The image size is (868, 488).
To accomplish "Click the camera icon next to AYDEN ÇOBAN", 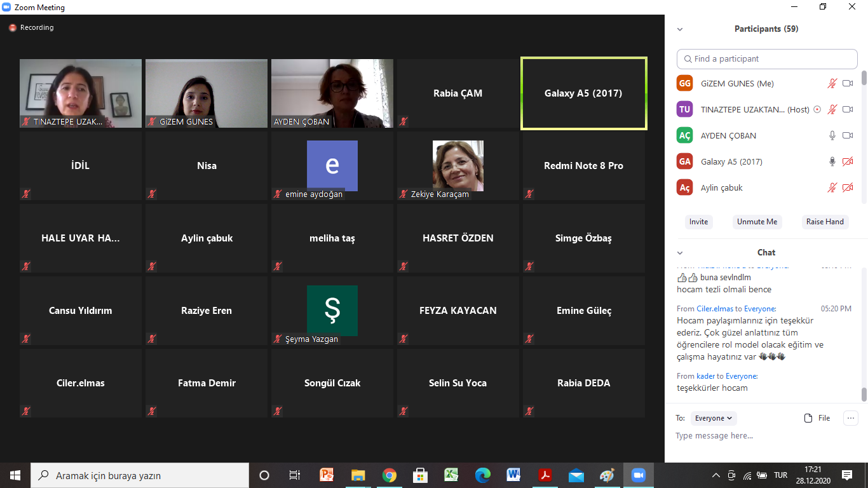I will (x=847, y=135).
